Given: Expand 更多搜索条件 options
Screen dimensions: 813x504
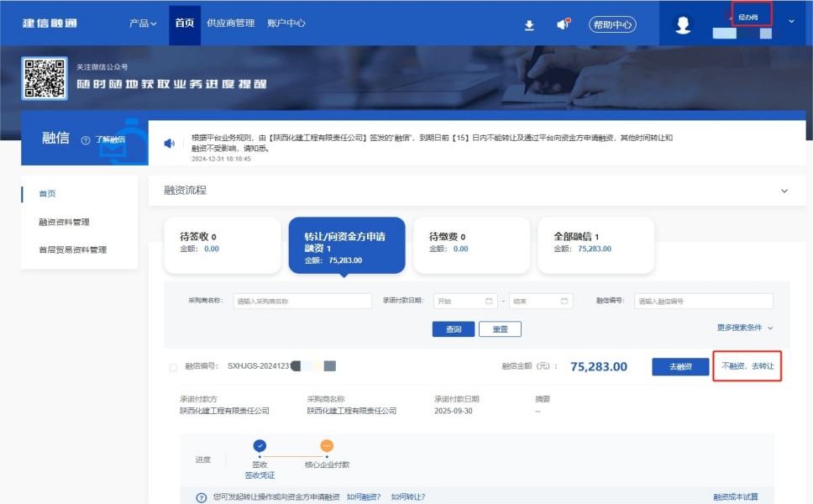Looking at the screenshot, I should pos(746,328).
